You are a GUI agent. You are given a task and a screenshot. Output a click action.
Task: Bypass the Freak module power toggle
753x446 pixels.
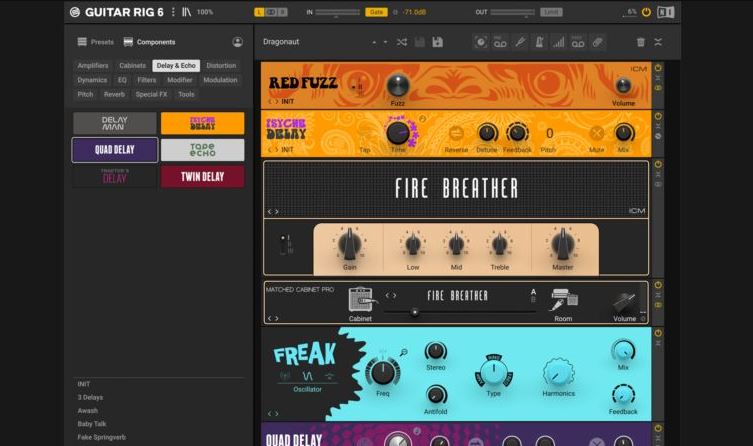coord(658,333)
